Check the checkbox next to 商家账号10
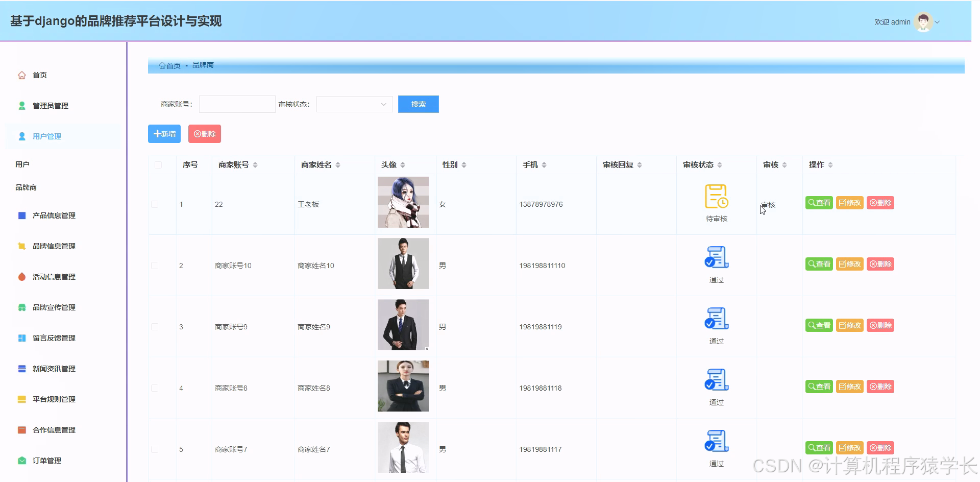 click(155, 265)
